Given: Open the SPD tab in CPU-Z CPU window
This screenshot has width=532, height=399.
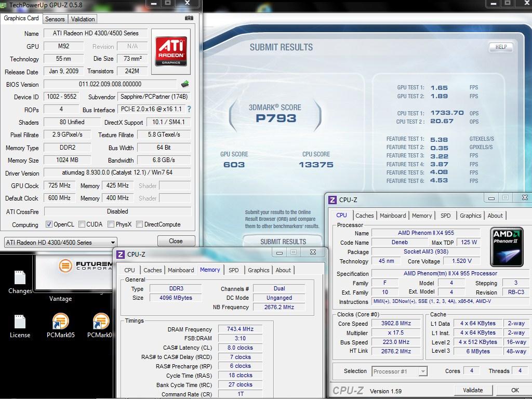Looking at the screenshot, I should tap(445, 216).
